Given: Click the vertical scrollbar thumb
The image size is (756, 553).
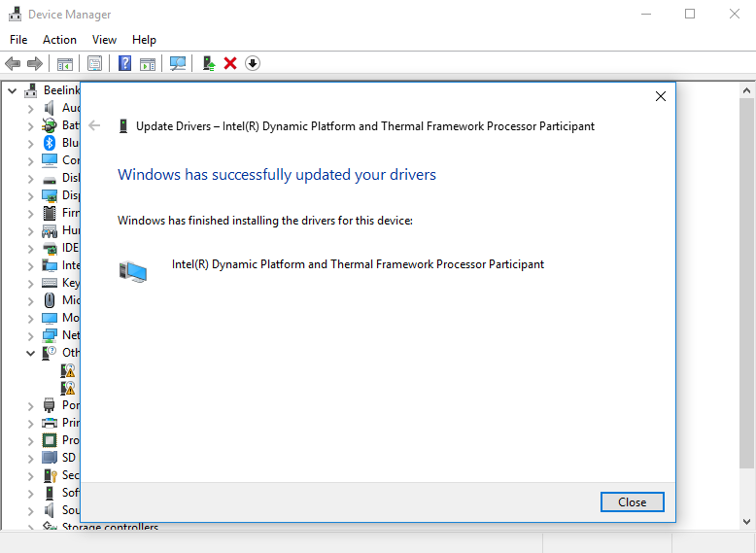Looking at the screenshot, I should [746, 283].
